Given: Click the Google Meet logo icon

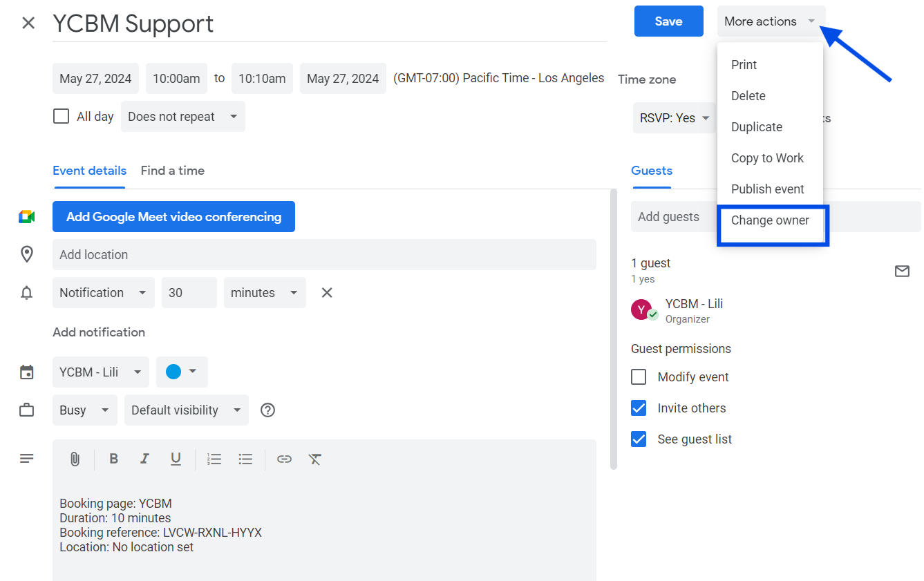Looking at the screenshot, I should tap(27, 217).
